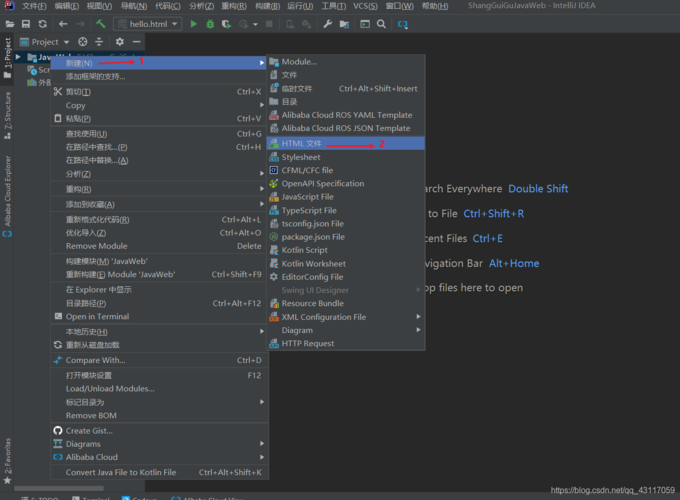Open the 导航(N) menu
680x500 pixels.
pos(134,6)
